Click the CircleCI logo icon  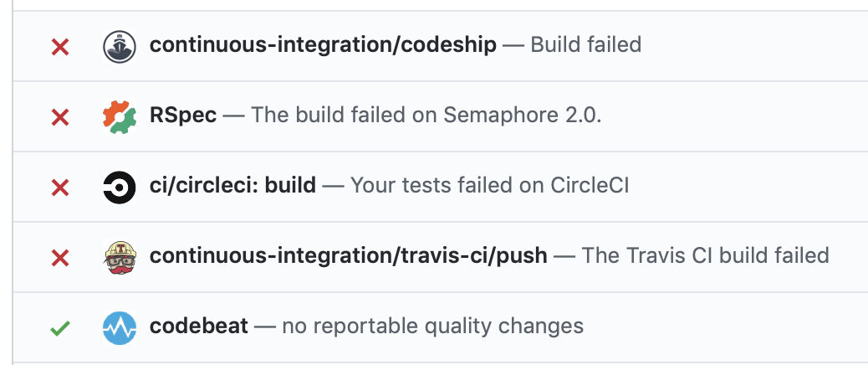tap(119, 187)
